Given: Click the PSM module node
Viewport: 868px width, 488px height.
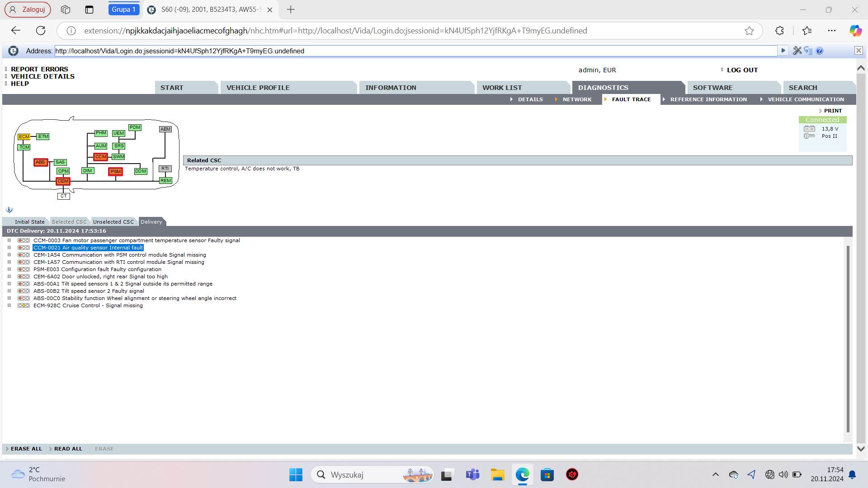Looking at the screenshot, I should 116,172.
